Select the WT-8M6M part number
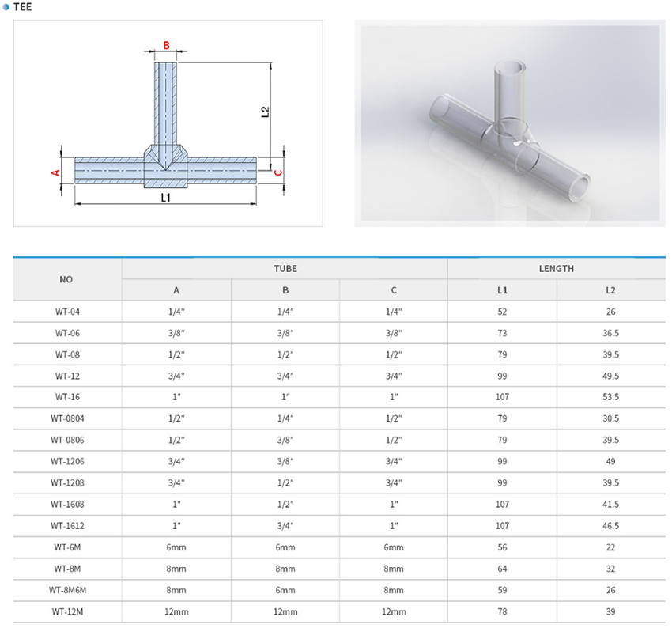Image resolution: width=672 pixels, height=628 pixels. 67,590
